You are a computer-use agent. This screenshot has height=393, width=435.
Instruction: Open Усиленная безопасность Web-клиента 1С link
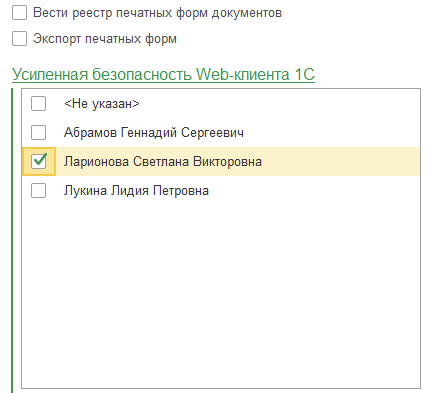[163, 74]
